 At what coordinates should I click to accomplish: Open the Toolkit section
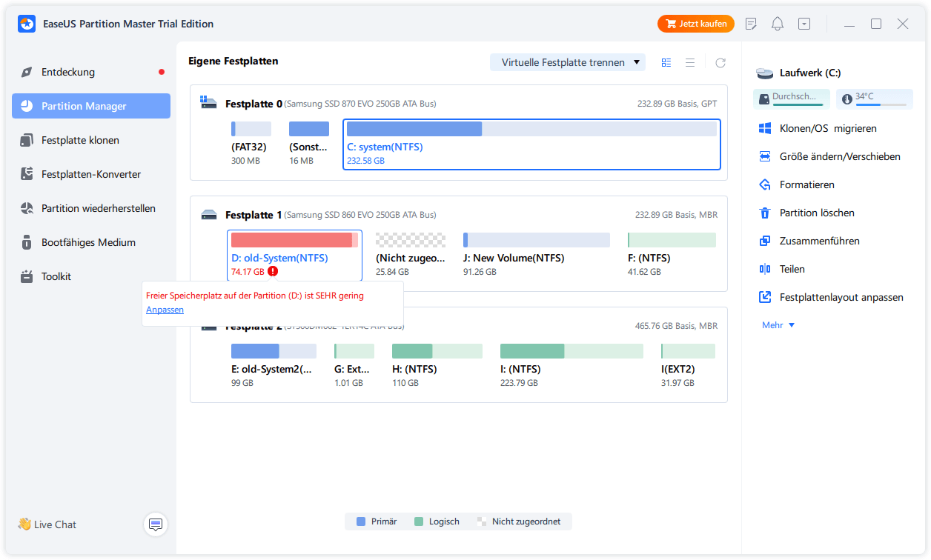pyautogui.click(x=91, y=276)
